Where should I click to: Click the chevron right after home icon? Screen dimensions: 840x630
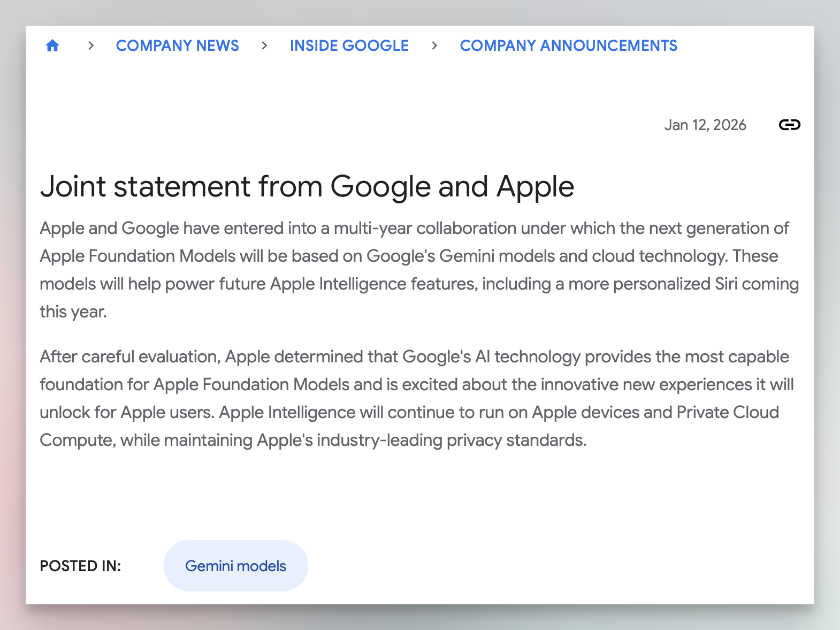click(91, 46)
